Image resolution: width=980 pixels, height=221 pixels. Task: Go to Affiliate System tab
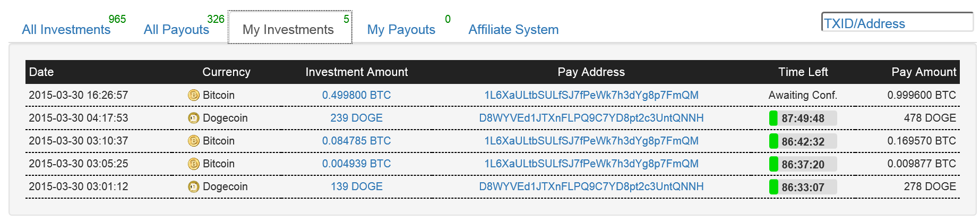513,29
